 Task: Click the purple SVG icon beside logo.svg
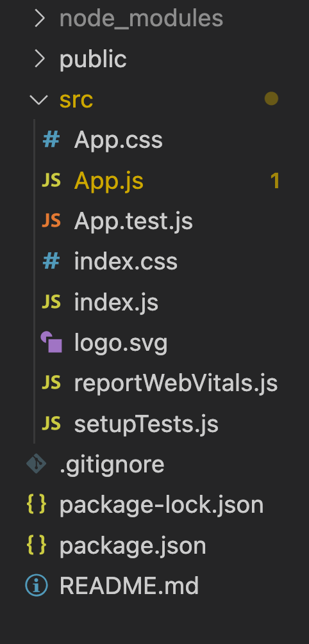51,342
